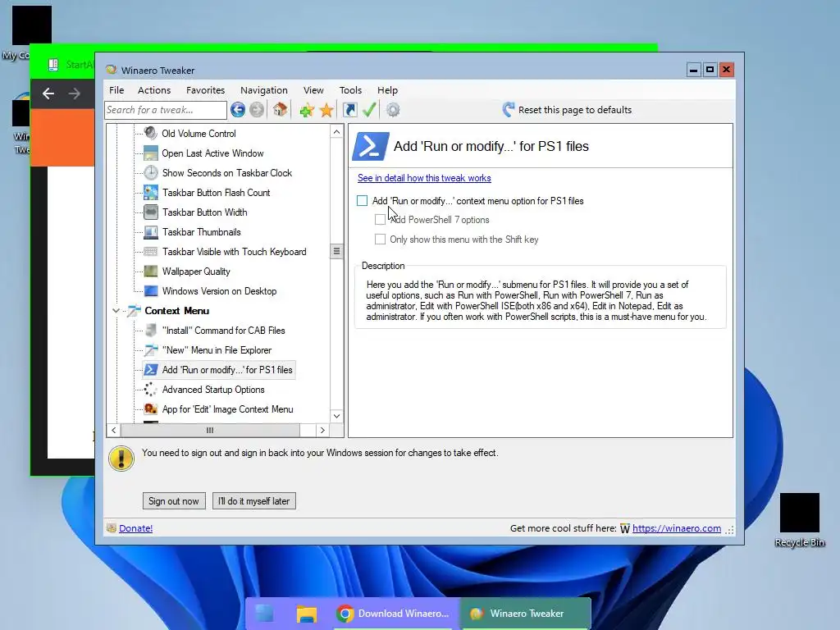
Task: Select Add 'Run or modify...' for PS1 files item
Action: [x=227, y=370]
